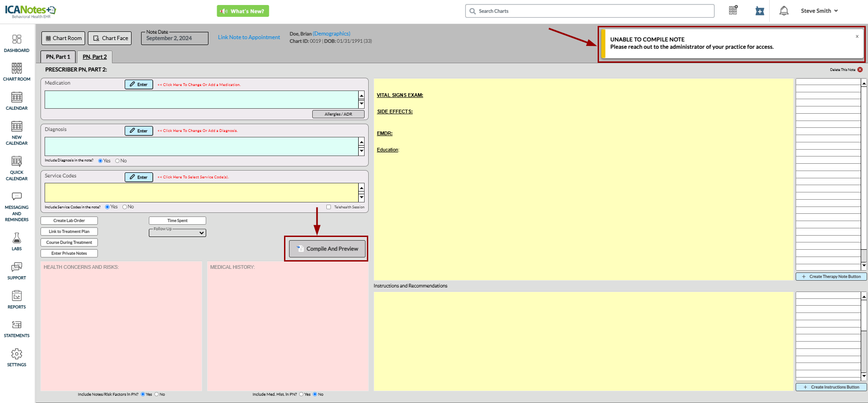Viewport: 868px width, 403px height.
Task: Select No for Include Service Codes
Action: click(x=125, y=207)
